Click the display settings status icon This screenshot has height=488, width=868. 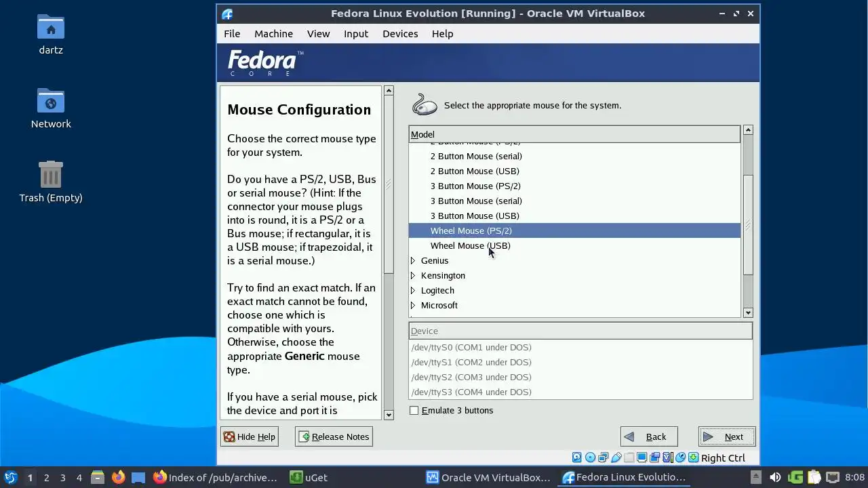[x=642, y=457]
